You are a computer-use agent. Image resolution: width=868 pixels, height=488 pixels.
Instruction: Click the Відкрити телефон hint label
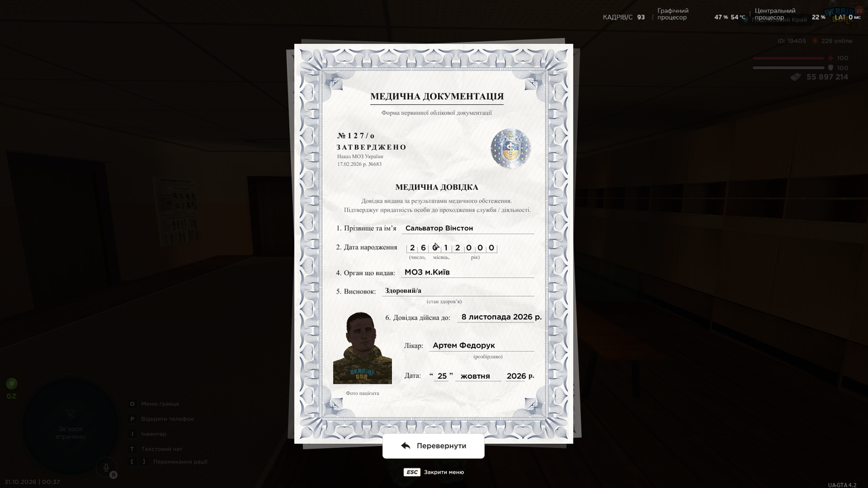point(167,419)
